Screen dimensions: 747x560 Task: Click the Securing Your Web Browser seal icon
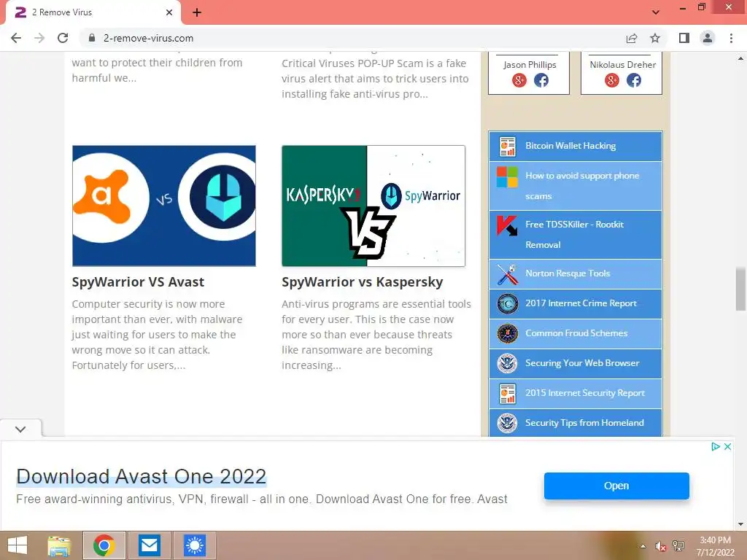(508, 363)
